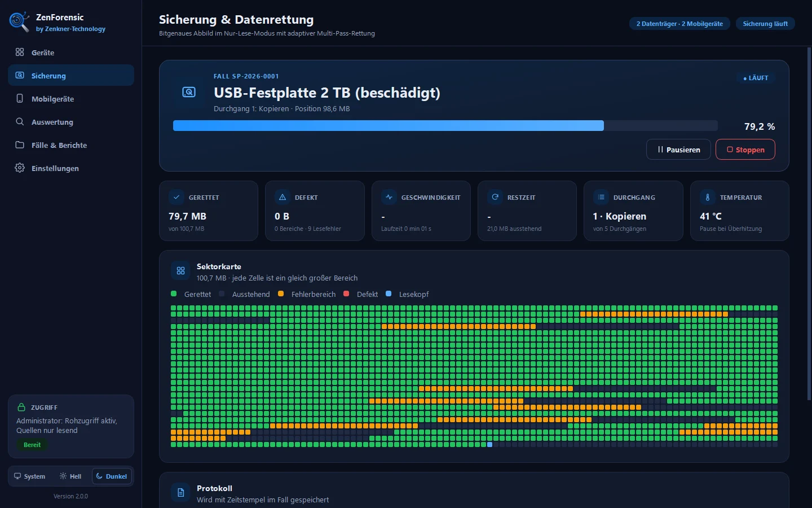Click the '2 Datenträger · 2 Mobilgeräte' badge
812x508 pixels.
pyautogui.click(x=679, y=24)
